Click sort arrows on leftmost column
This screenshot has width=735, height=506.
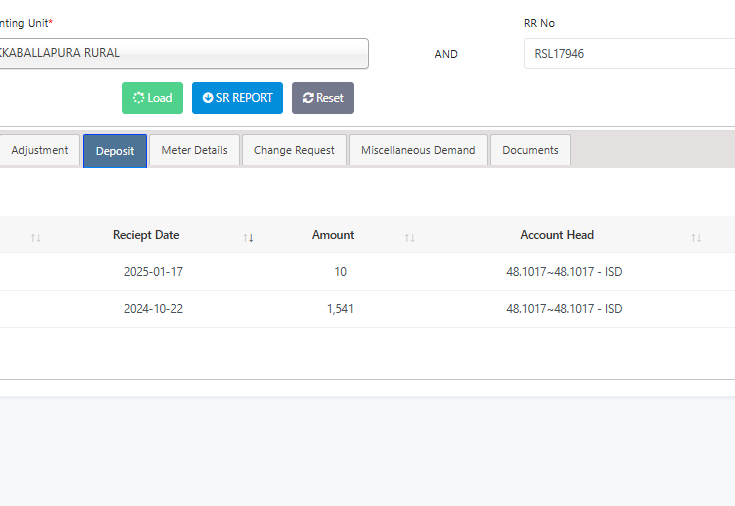coord(36,237)
